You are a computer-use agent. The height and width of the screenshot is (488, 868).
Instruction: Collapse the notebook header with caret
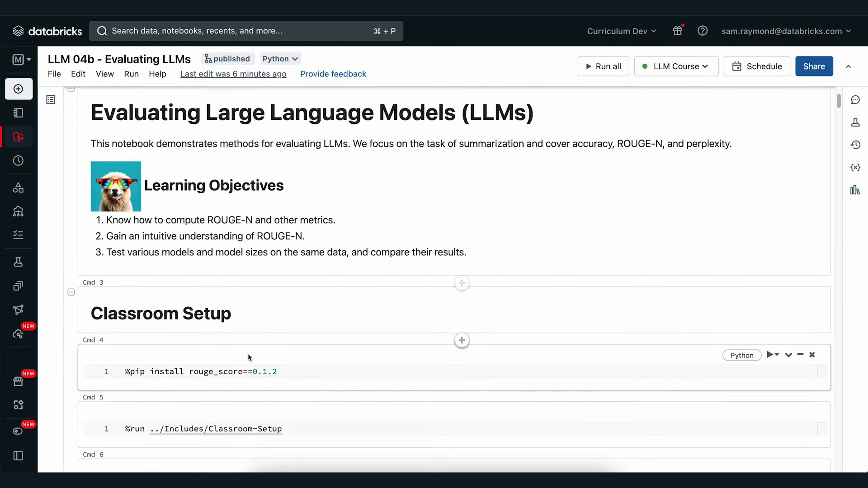(x=848, y=66)
